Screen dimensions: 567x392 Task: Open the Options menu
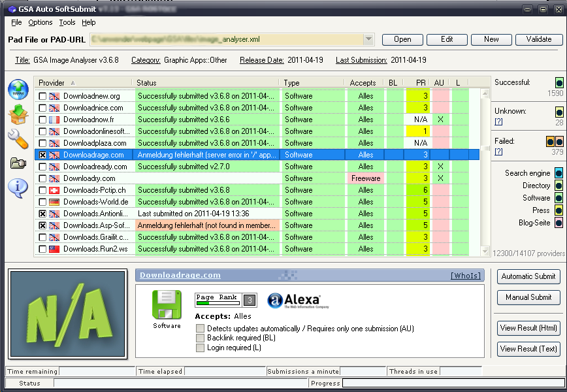point(40,22)
